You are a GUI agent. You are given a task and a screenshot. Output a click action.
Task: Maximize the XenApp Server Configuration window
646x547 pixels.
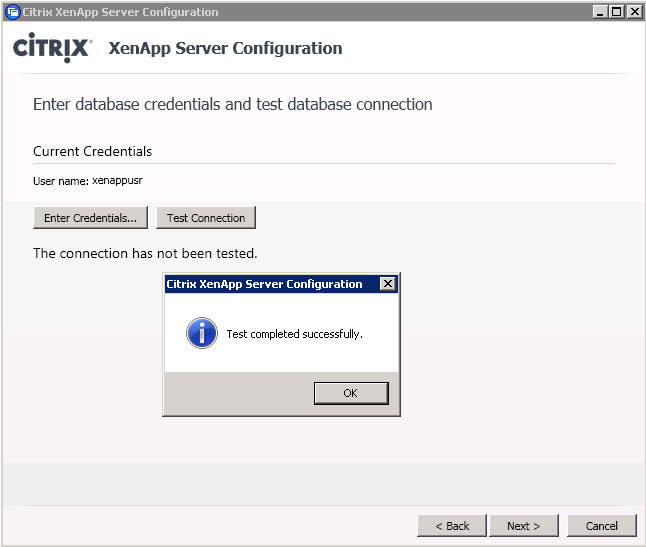(x=616, y=12)
